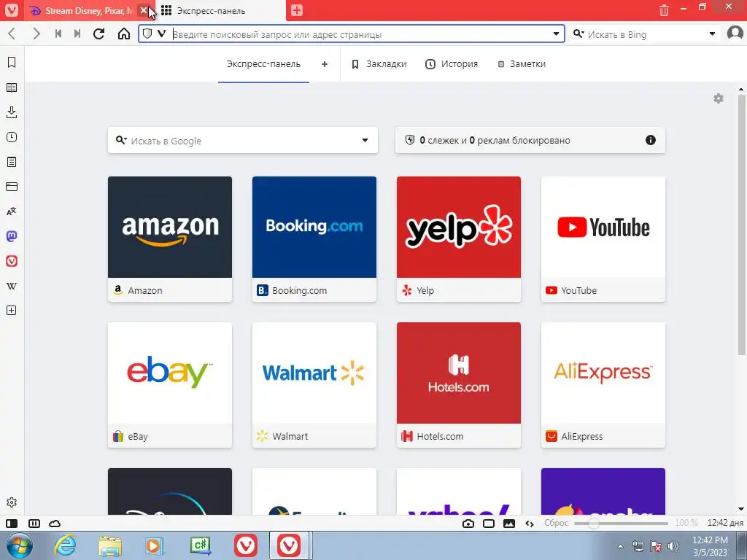Show hidden system tray icons

(x=620, y=546)
